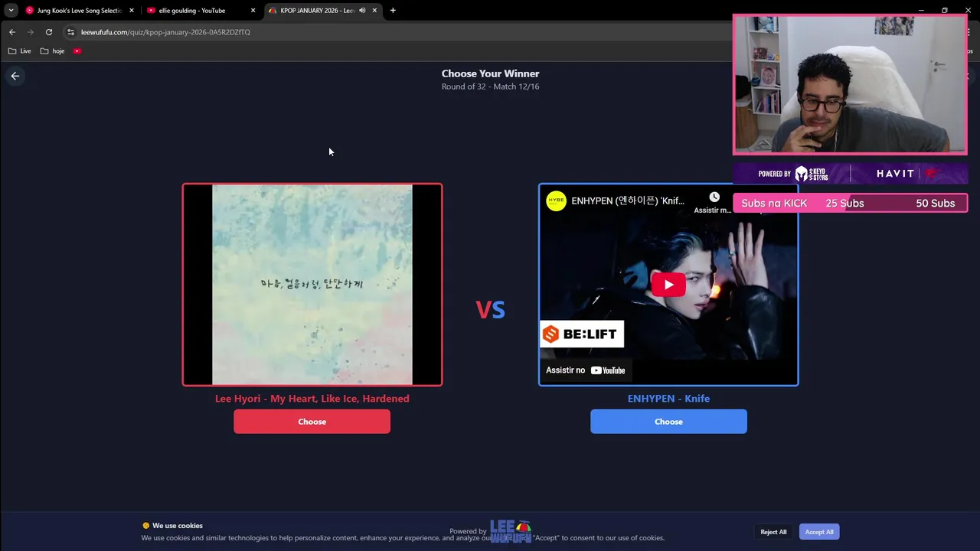Viewport: 980px width, 551px height.
Task: Reject all cookies
Action: coord(773,532)
